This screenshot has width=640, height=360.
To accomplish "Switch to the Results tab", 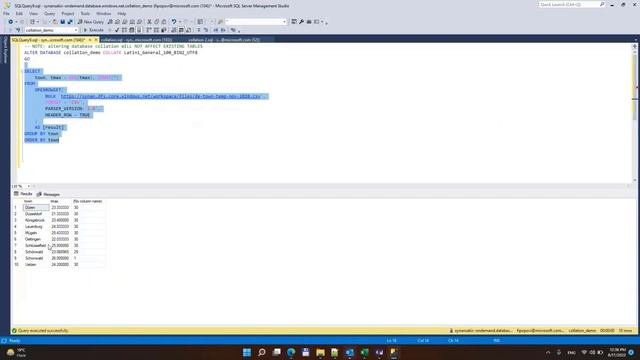I will coord(23,194).
